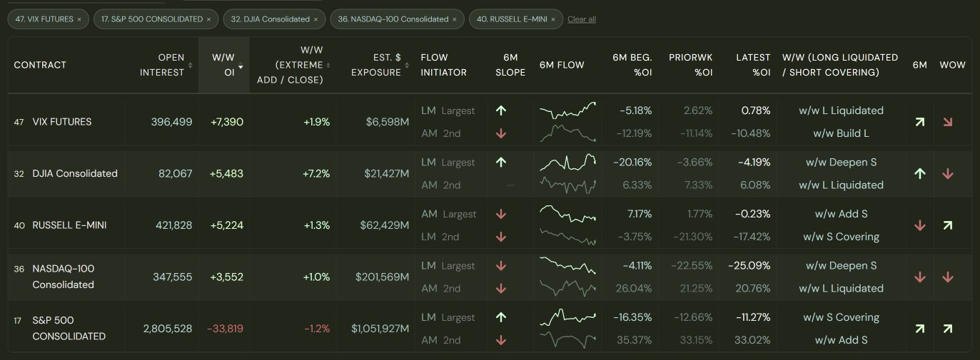Screen dimensions: 980x360
Task: Click exposure value $21,427M
Action: (x=385, y=173)
